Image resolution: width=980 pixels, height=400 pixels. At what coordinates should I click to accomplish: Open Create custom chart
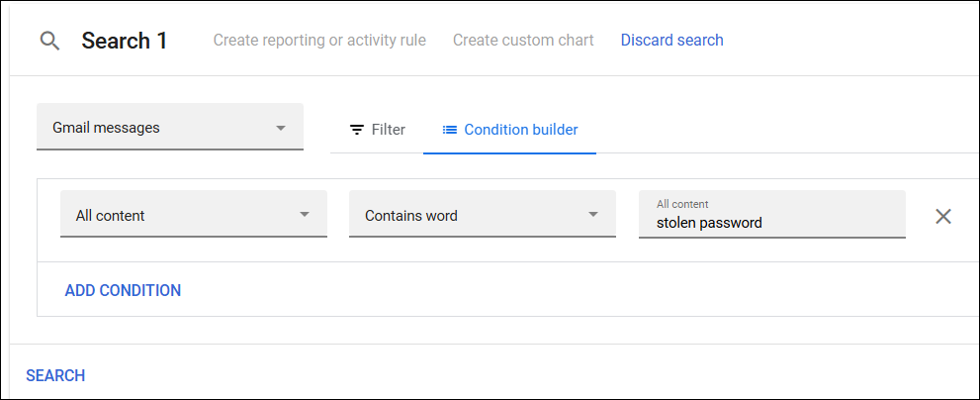pyautogui.click(x=523, y=41)
